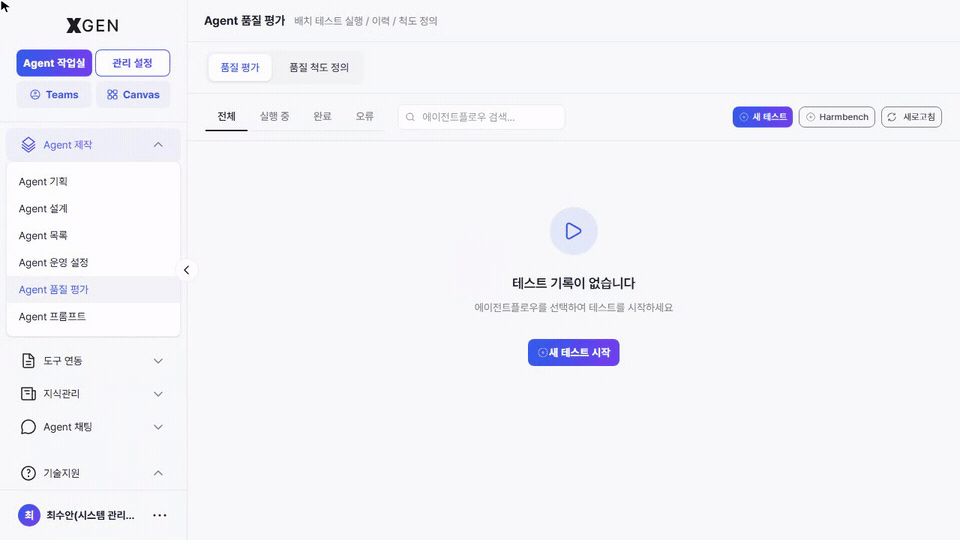
Task: Collapse the Agent 제작 menu chevron
Action: point(158,145)
